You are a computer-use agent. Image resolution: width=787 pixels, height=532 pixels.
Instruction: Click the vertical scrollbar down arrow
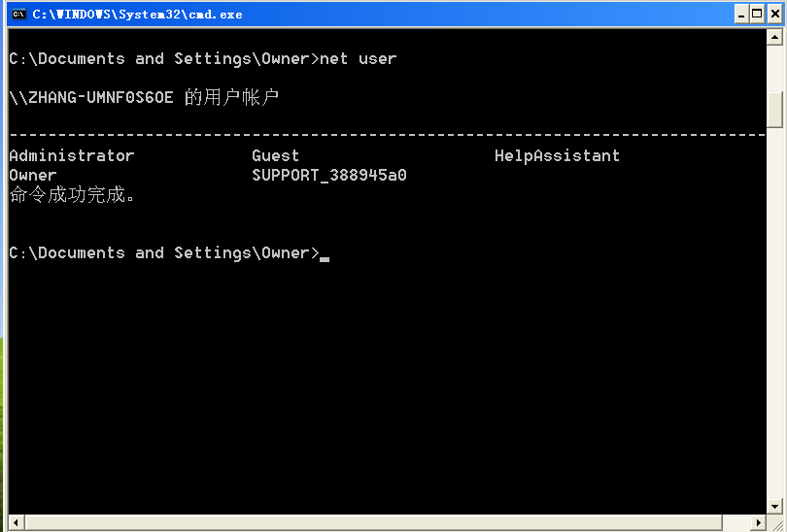point(774,506)
